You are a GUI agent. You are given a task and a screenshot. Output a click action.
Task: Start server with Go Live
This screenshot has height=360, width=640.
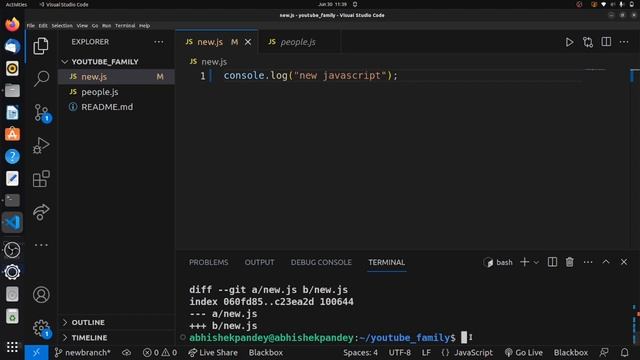point(524,353)
